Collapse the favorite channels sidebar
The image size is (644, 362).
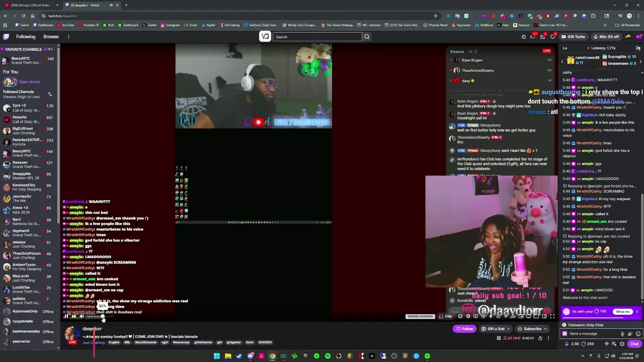tap(50, 49)
